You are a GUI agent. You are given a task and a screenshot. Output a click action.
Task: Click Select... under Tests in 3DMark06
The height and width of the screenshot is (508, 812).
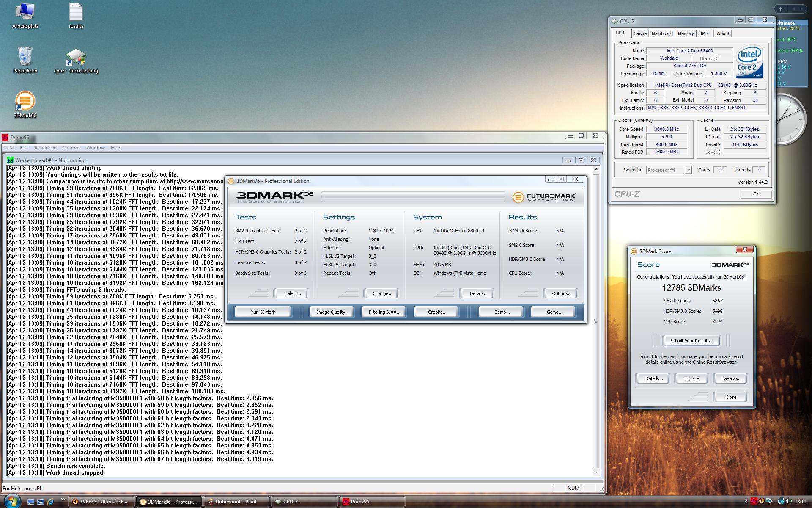(292, 293)
